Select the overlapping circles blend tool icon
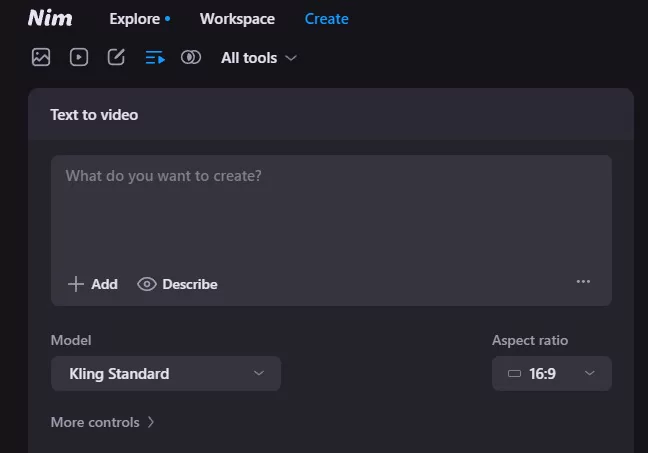The image size is (648, 453). click(191, 57)
